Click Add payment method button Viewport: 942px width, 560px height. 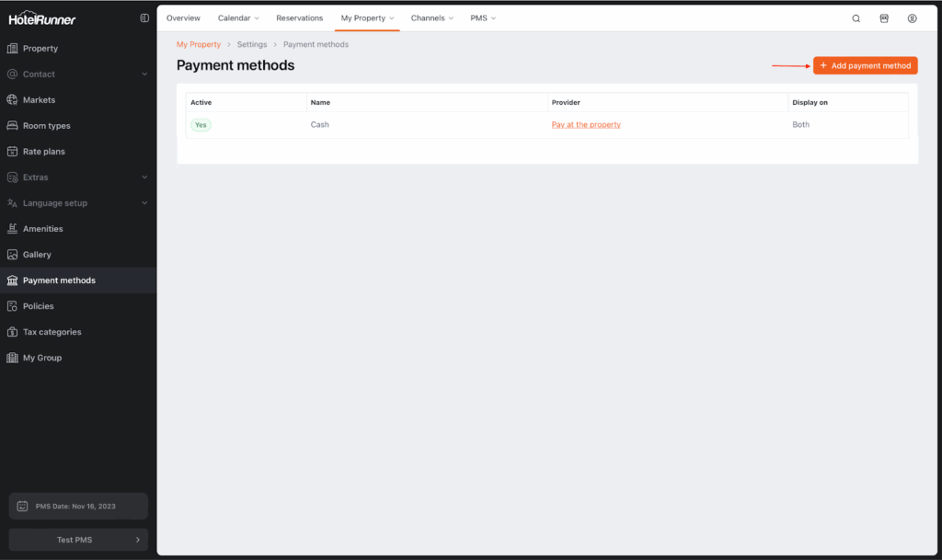(865, 66)
